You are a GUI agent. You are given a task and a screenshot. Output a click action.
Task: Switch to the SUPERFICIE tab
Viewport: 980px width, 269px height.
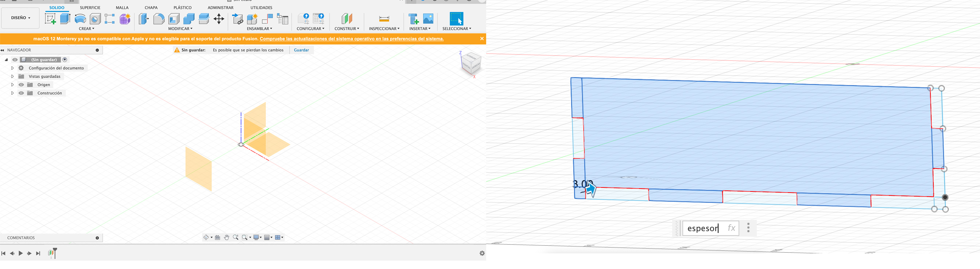pos(90,8)
